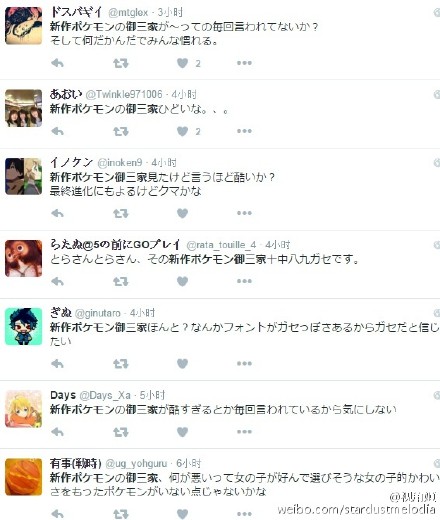
Task: Reply to the tweet by @ginutaro
Action: pyautogui.click(x=57, y=363)
